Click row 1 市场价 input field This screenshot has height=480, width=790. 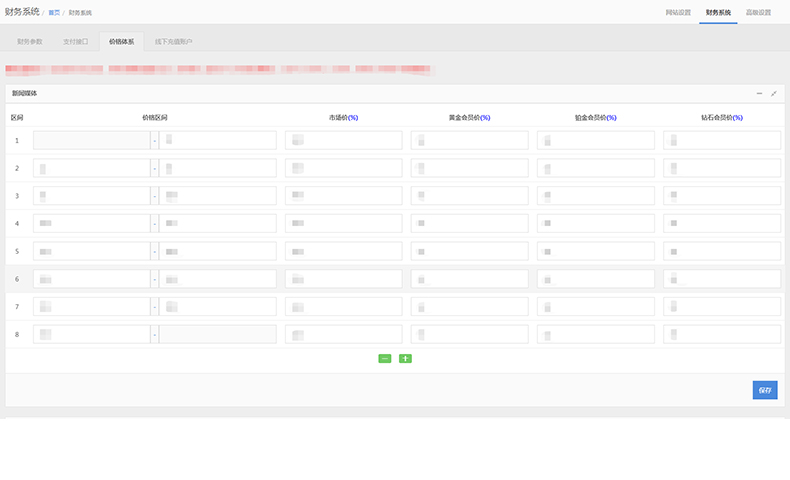pos(343,140)
